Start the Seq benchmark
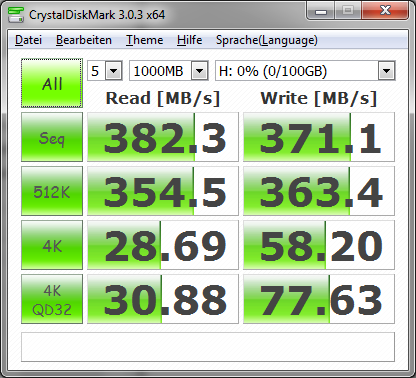Image resolution: width=416 pixels, height=378 pixels. click(x=52, y=137)
